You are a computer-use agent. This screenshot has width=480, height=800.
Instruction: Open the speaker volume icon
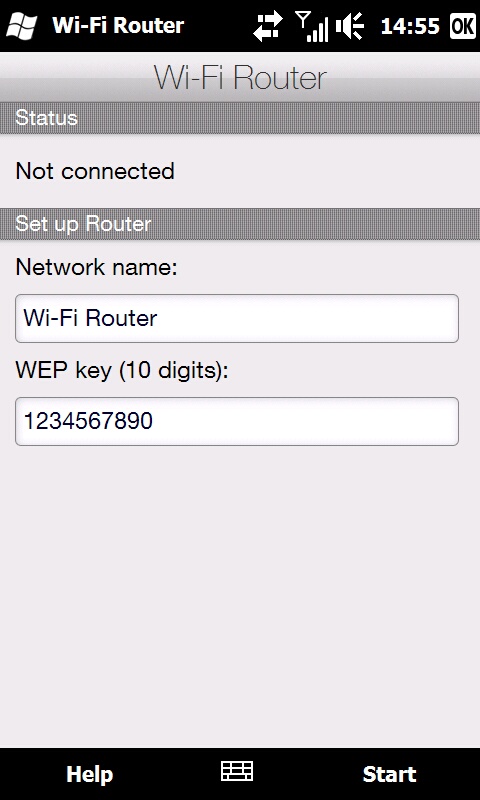pos(349,26)
